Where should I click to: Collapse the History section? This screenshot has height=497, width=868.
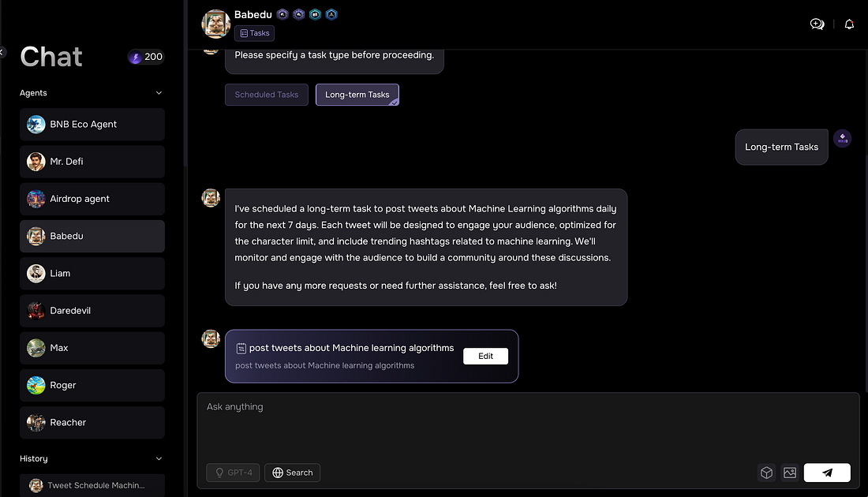[x=159, y=458]
